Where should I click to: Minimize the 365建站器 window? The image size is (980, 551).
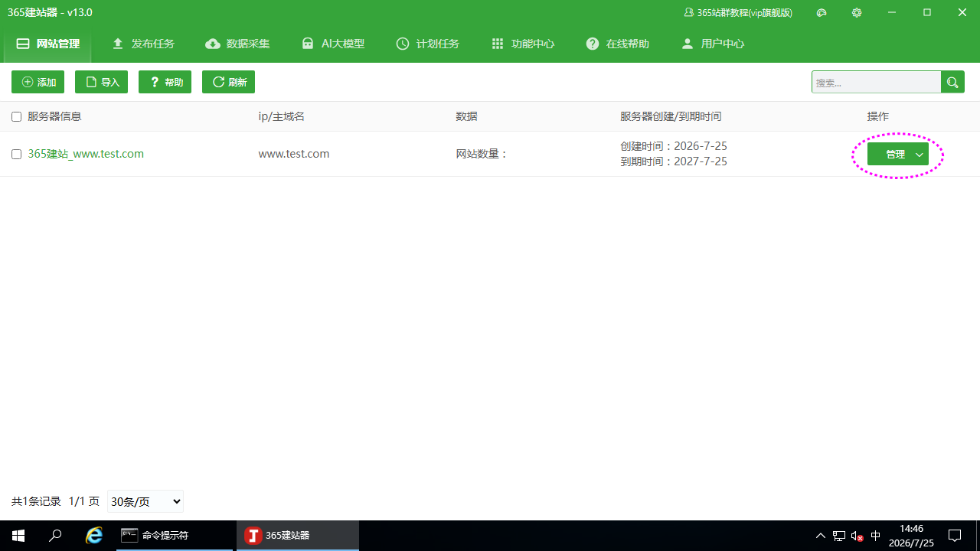pyautogui.click(x=892, y=13)
